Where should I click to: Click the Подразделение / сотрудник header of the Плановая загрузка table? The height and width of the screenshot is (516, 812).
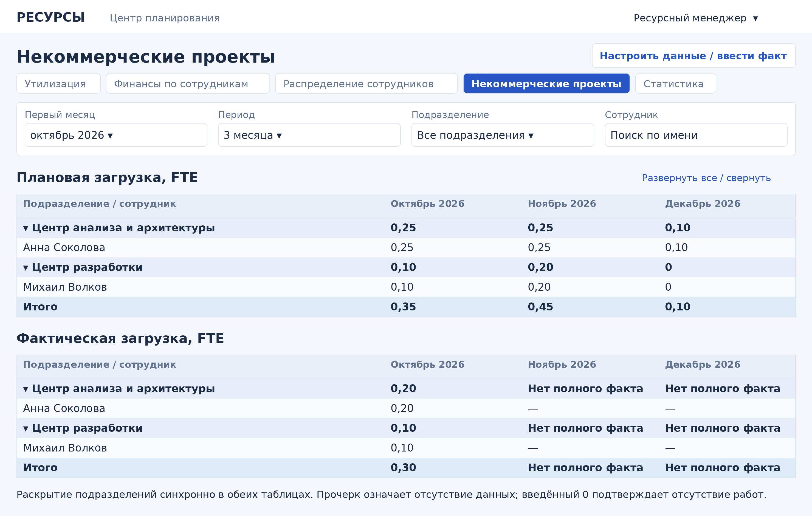click(x=100, y=204)
